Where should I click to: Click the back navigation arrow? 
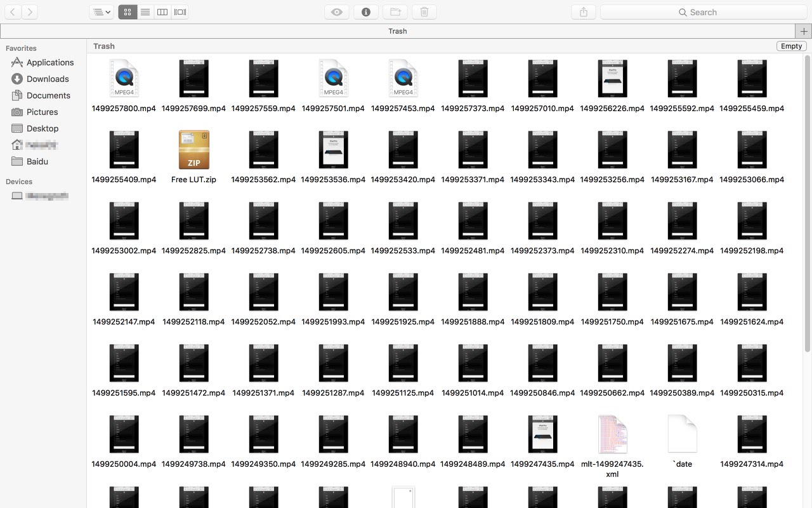point(13,12)
